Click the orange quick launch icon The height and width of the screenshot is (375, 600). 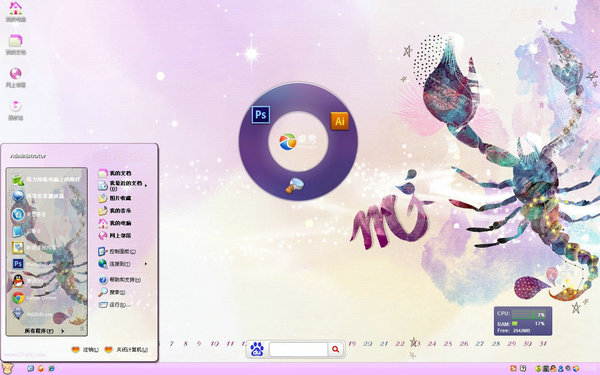pyautogui.click(x=41, y=368)
